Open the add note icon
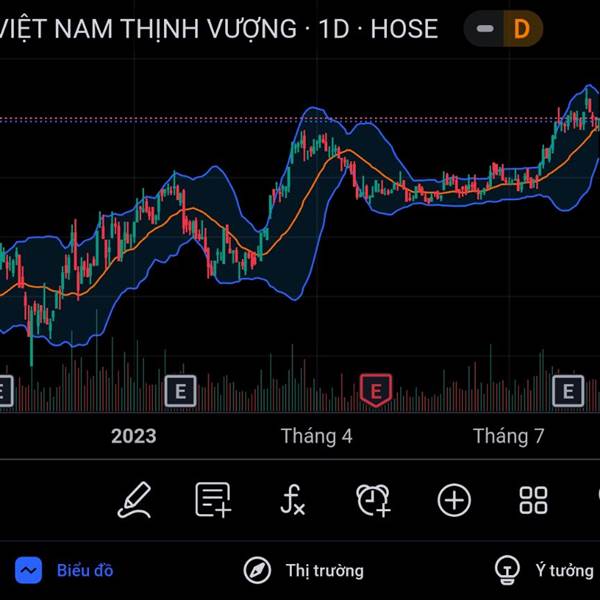 coord(213,500)
